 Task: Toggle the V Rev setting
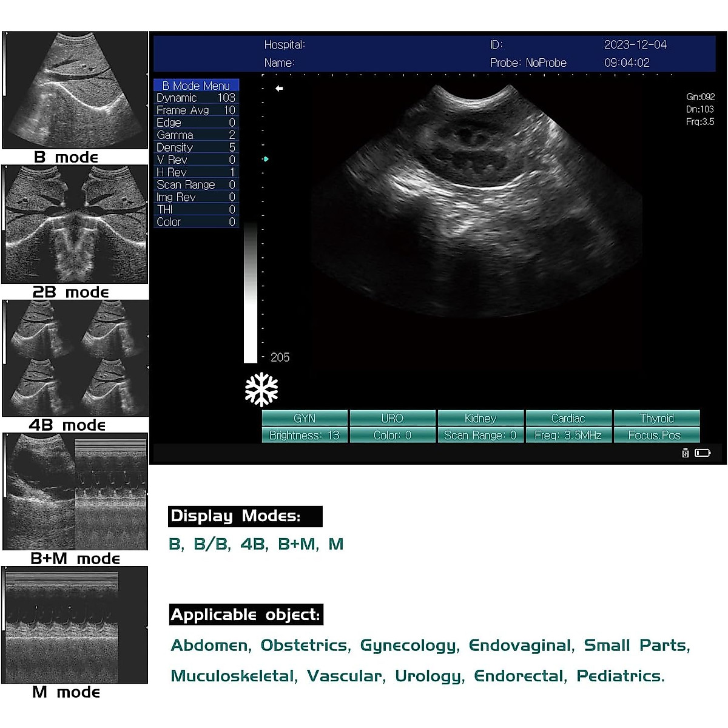(x=196, y=160)
